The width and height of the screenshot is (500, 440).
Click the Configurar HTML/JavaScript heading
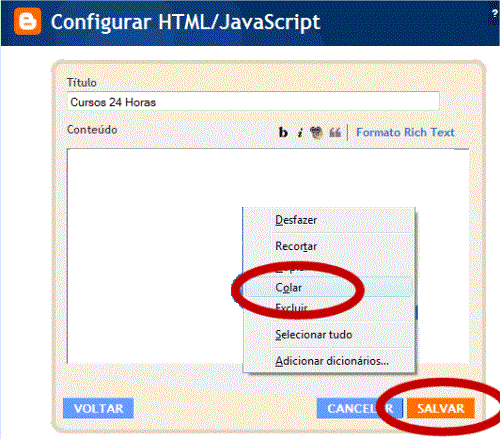(x=185, y=22)
